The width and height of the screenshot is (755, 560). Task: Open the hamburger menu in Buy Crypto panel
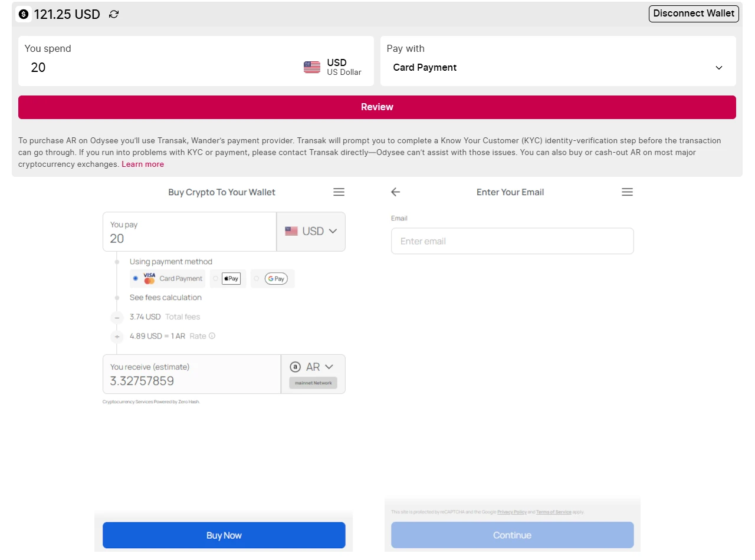[339, 192]
